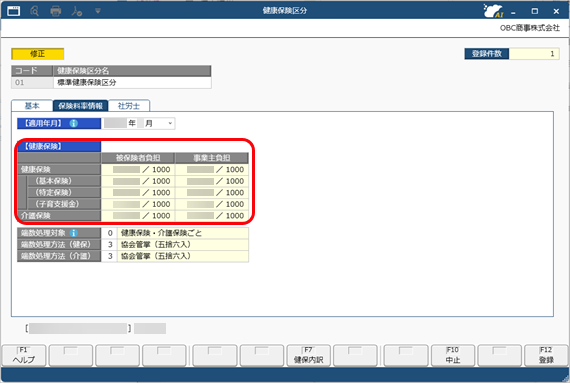Viewport: 570px width, 384px height.
Task: Click 特定保険 被保険者負担 rate field
Action: (x=138, y=193)
